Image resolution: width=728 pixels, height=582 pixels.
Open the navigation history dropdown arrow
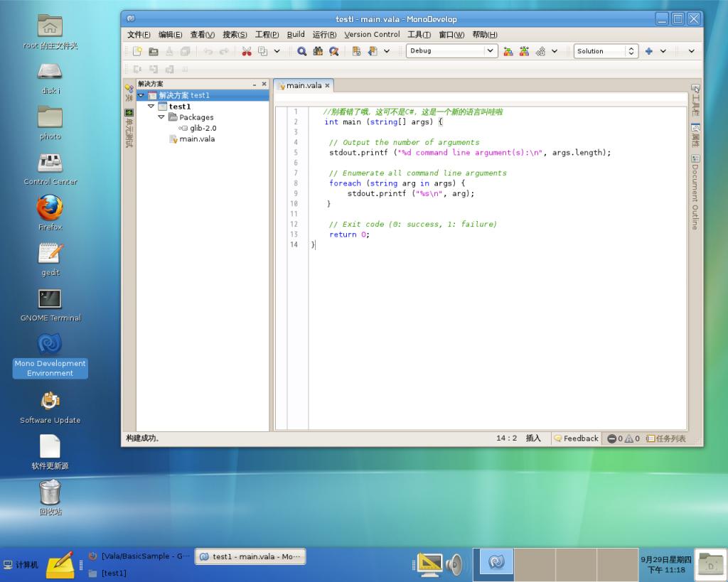[387, 51]
